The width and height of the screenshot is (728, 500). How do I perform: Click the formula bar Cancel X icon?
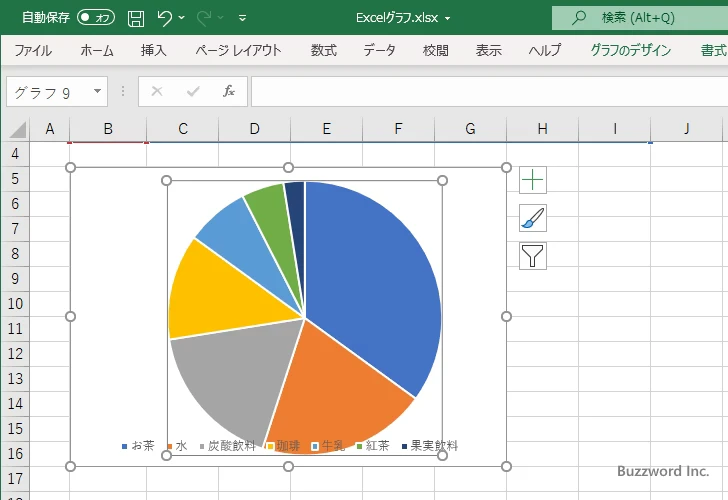point(157,91)
